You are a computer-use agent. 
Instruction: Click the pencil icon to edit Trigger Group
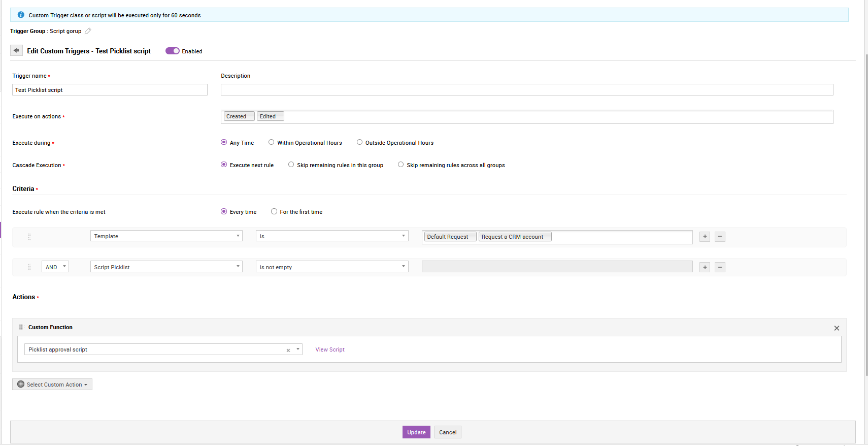(88, 31)
